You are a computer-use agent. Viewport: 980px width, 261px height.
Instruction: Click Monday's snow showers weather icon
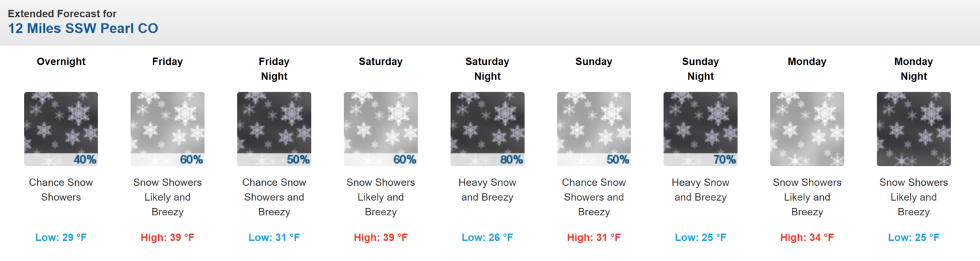(x=807, y=129)
